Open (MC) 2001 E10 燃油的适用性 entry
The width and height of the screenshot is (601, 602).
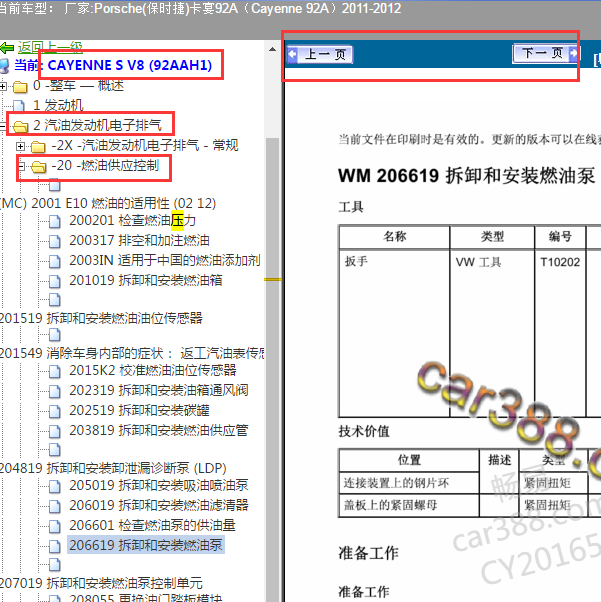pos(108,203)
